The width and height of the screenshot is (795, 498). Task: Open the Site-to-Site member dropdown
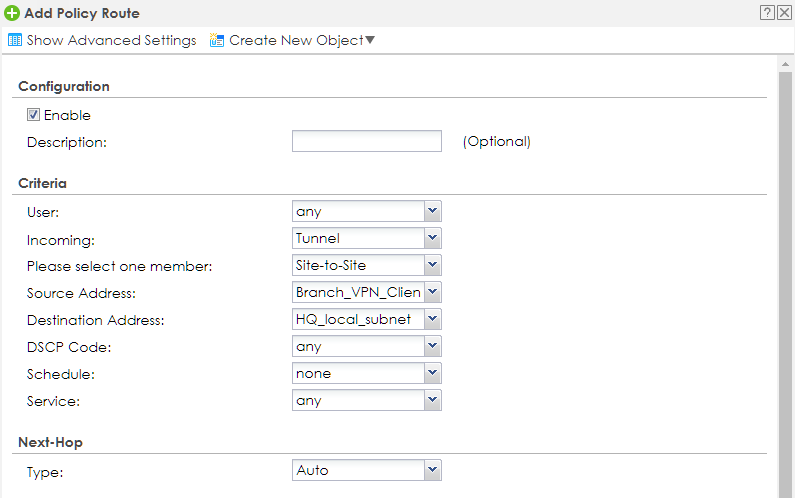(366, 265)
